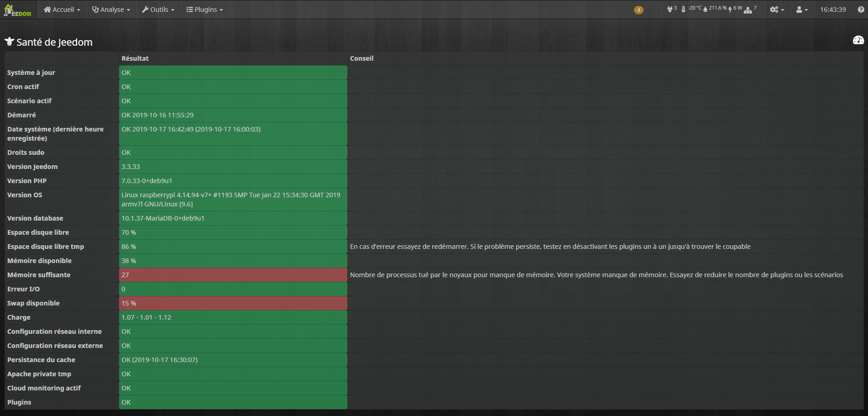Click the Charge value 1.07 - 1.01 - 1.12
This screenshot has width=868, height=416.
146,317
